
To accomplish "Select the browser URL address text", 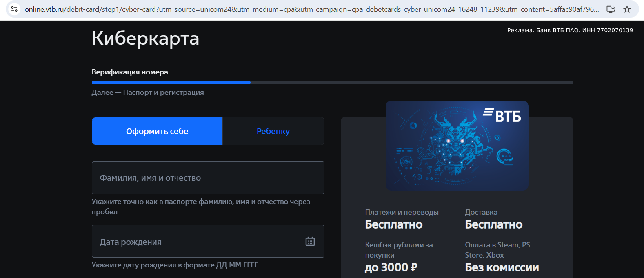I will (x=312, y=9).
